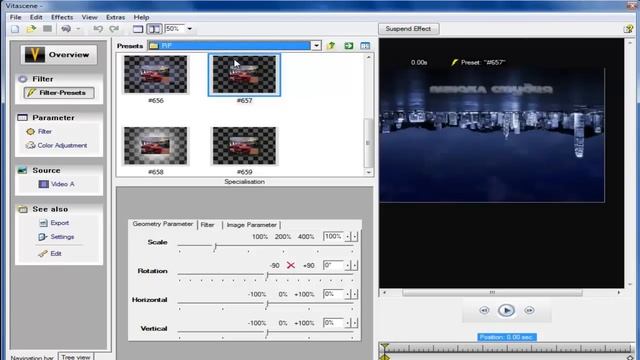Switch to Image Parameter tab
Viewport: 640px width, 360px height.
(x=251, y=225)
